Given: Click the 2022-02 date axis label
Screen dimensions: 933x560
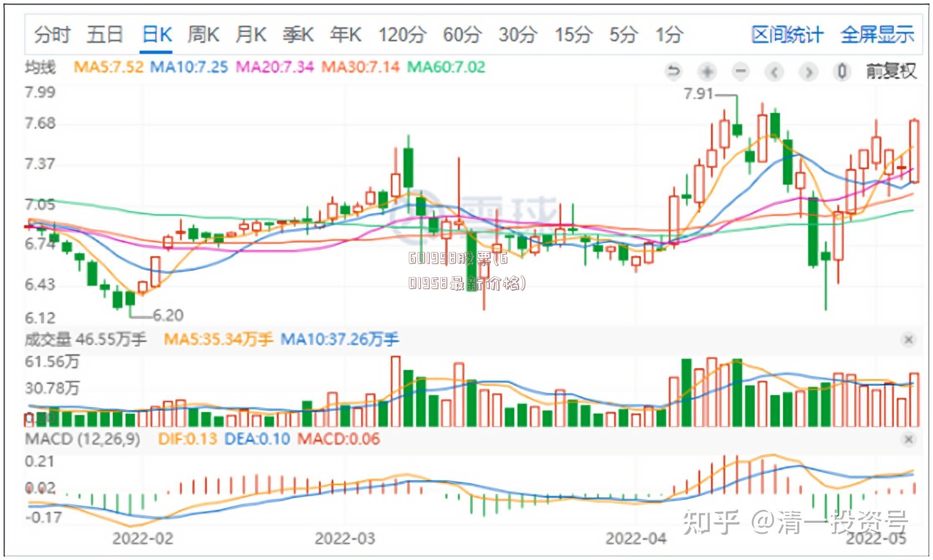Looking at the screenshot, I should coord(143,538).
